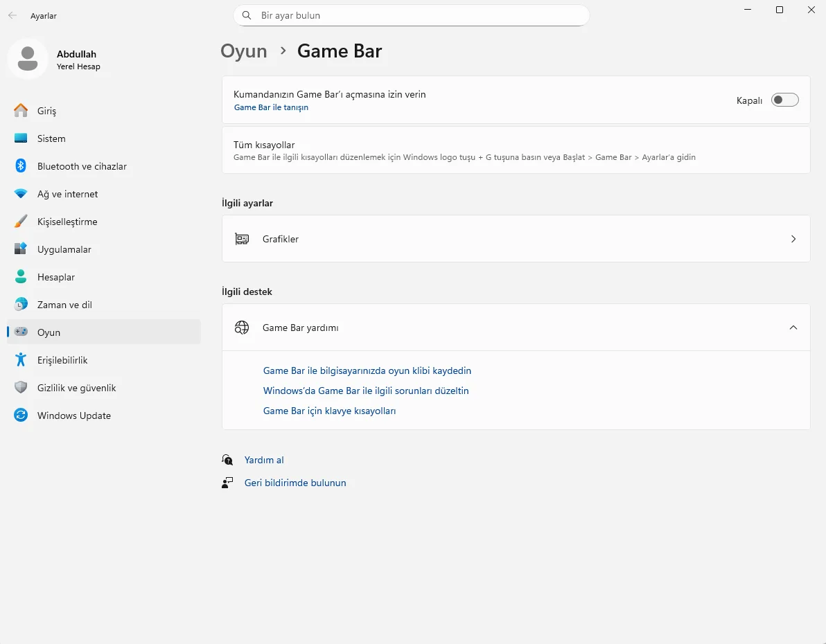Viewport: 826px width, 644px height.
Task: Open the Giriş page
Action: tap(104, 111)
